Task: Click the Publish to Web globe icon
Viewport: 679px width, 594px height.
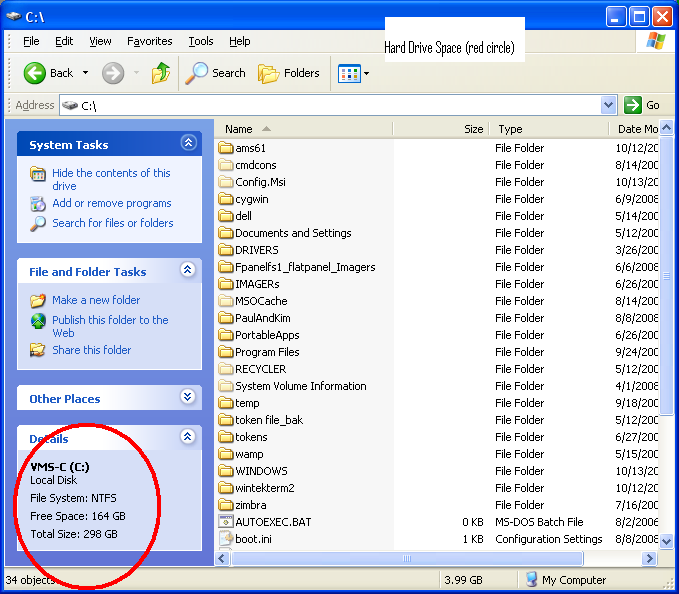Action: tap(38, 321)
